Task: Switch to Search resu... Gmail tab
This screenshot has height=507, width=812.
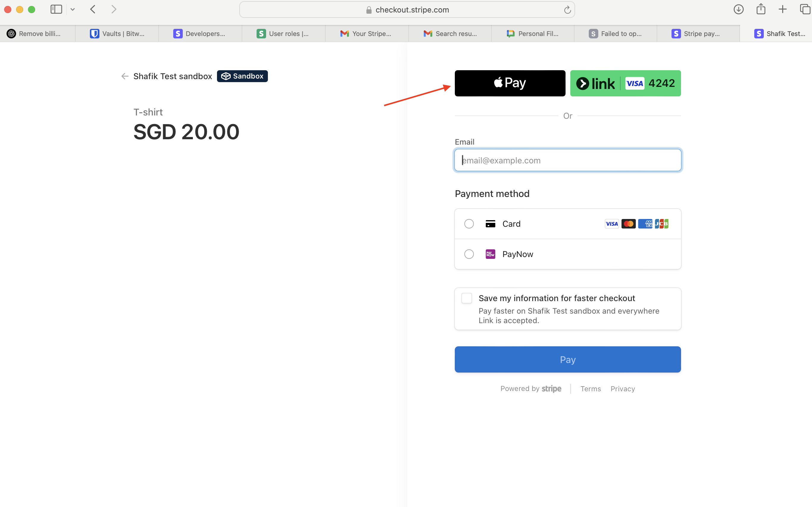Action: (450, 34)
